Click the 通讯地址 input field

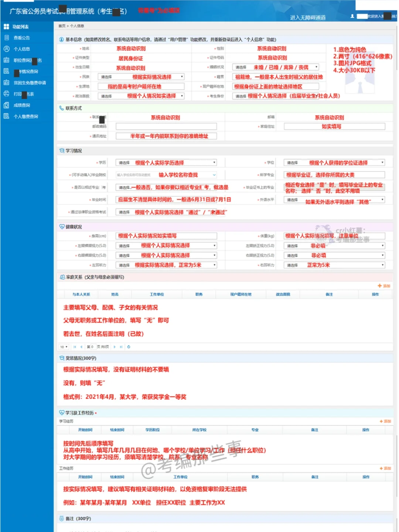pos(166,136)
